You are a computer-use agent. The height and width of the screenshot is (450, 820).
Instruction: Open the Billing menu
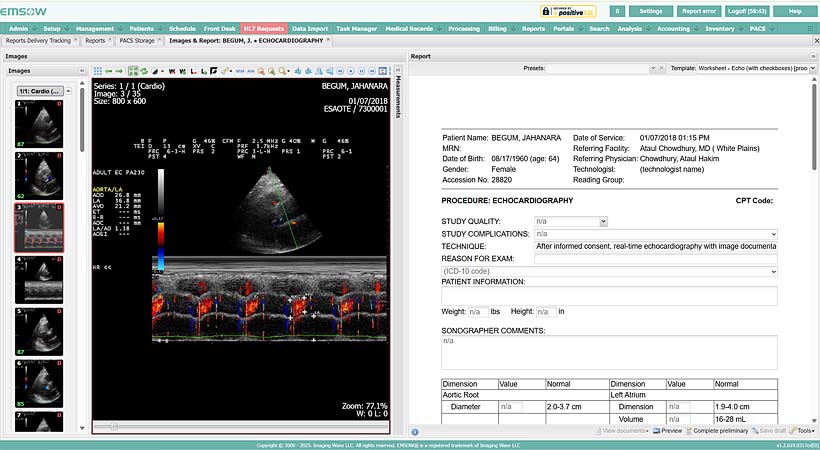click(x=498, y=29)
